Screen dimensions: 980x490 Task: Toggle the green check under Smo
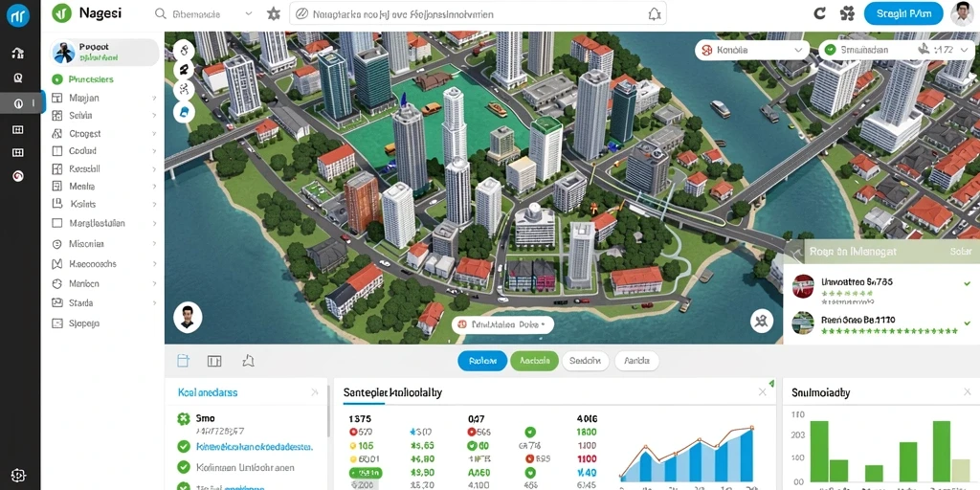[x=183, y=446]
